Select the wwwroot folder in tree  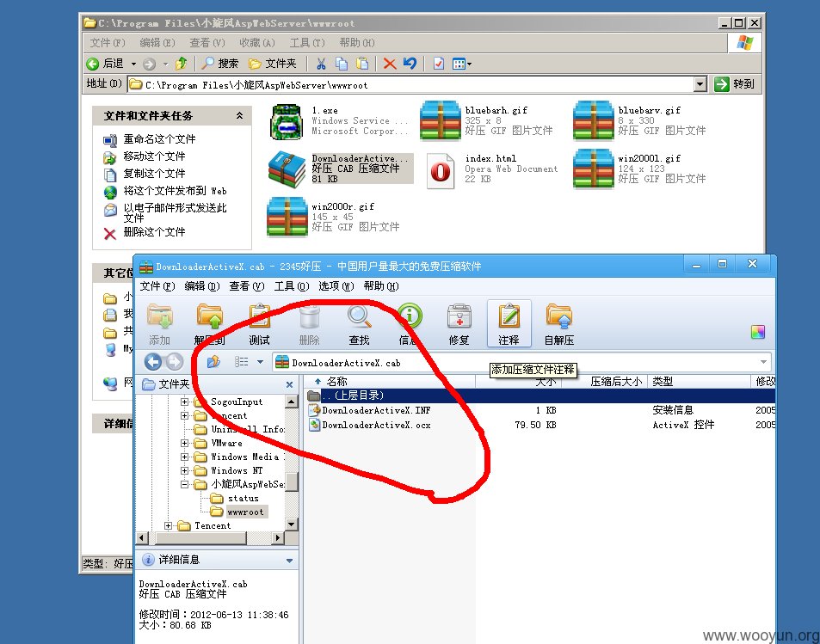pyautogui.click(x=246, y=512)
